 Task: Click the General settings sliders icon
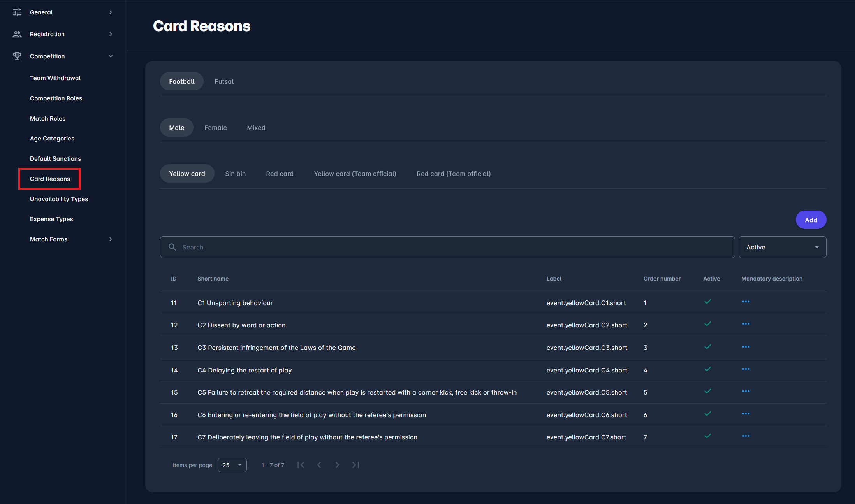coord(17,12)
